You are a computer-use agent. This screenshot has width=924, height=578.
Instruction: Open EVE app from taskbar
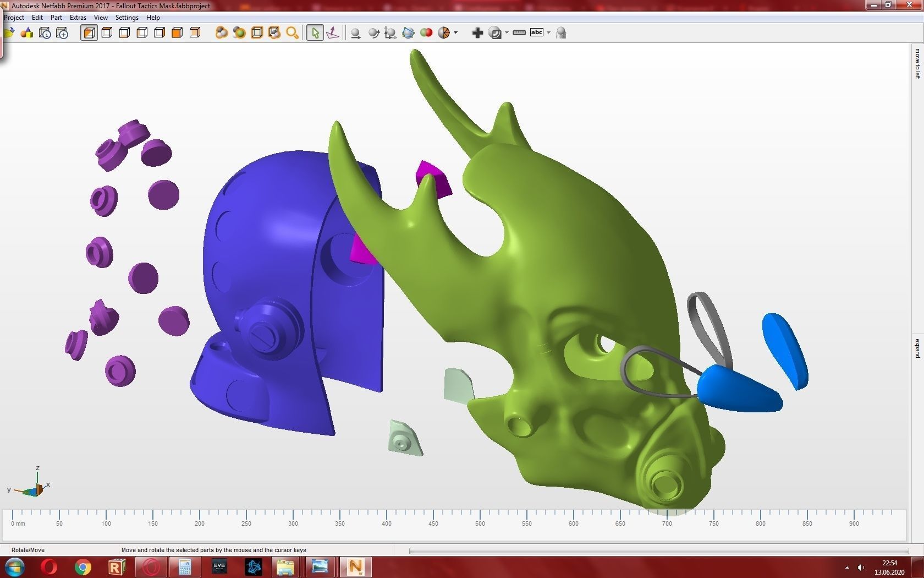[219, 567]
